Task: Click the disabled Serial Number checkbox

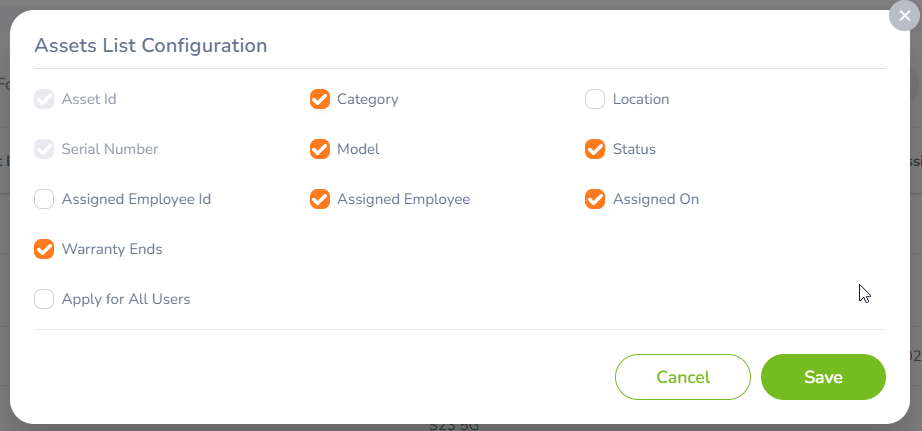Action: coord(44,149)
